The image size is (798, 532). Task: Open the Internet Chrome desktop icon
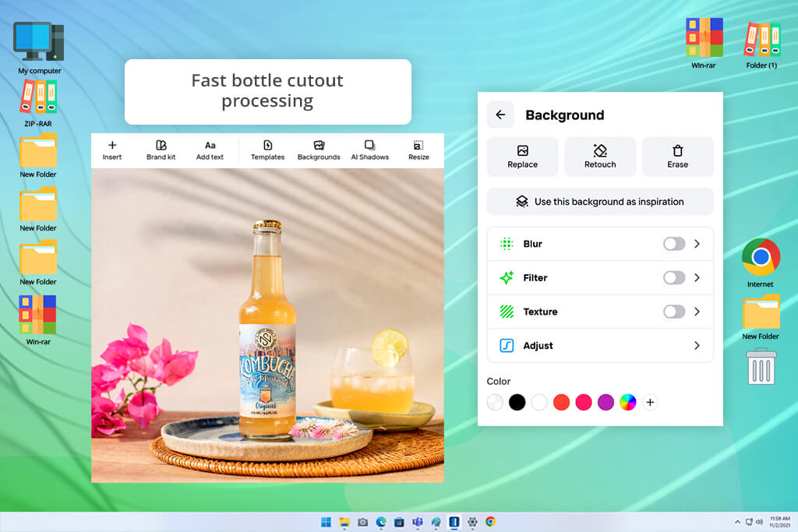761,262
